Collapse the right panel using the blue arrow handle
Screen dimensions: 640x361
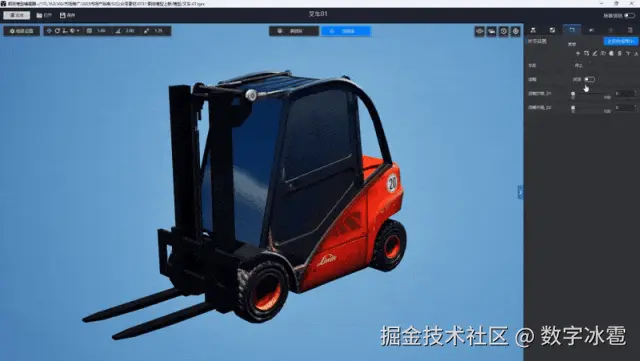(x=520, y=192)
